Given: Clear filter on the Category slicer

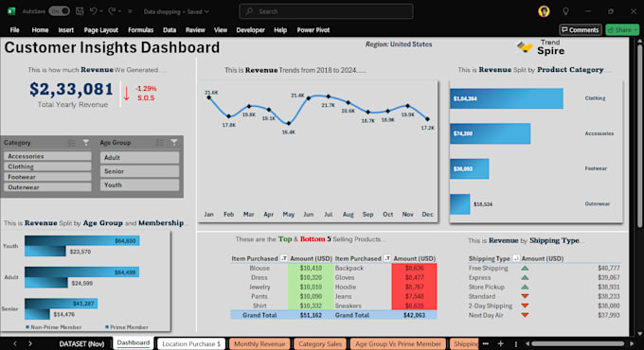Looking at the screenshot, I should 86,143.
